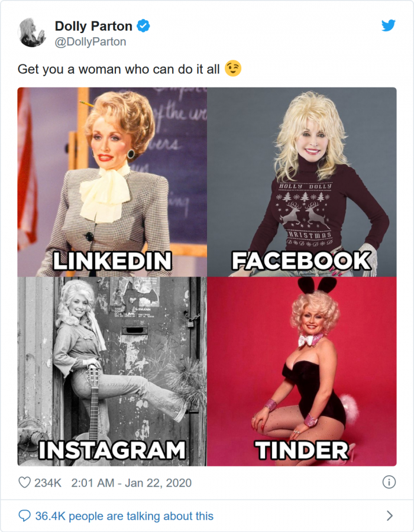Open the tweet info circle icon
Viewport: 414px width, 532px height.
389,482
